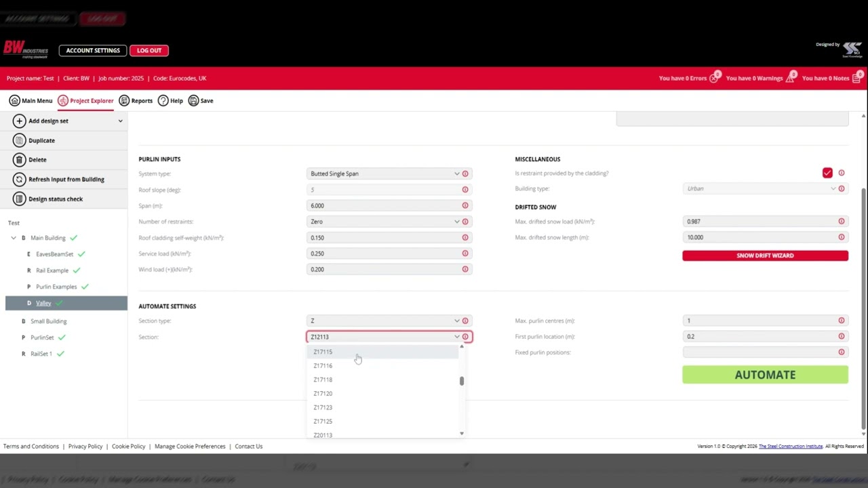
Task: Click Account Settings button
Action: click(93, 50)
